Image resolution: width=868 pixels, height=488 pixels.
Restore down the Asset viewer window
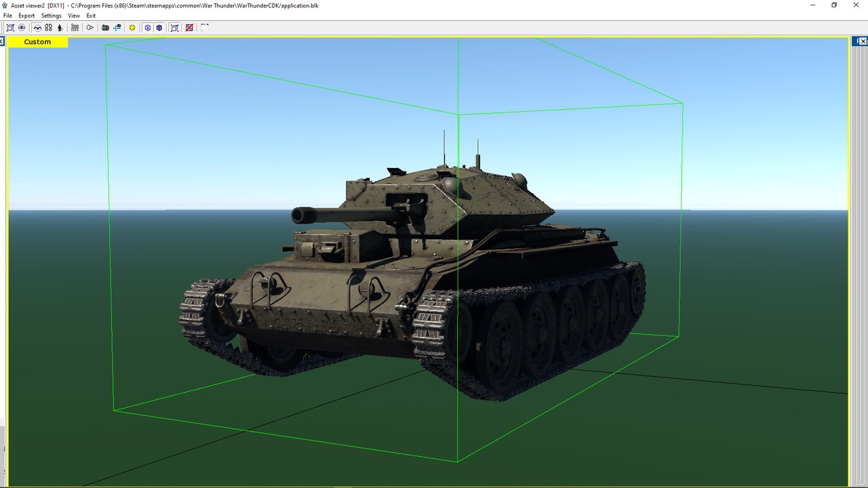(x=834, y=5)
